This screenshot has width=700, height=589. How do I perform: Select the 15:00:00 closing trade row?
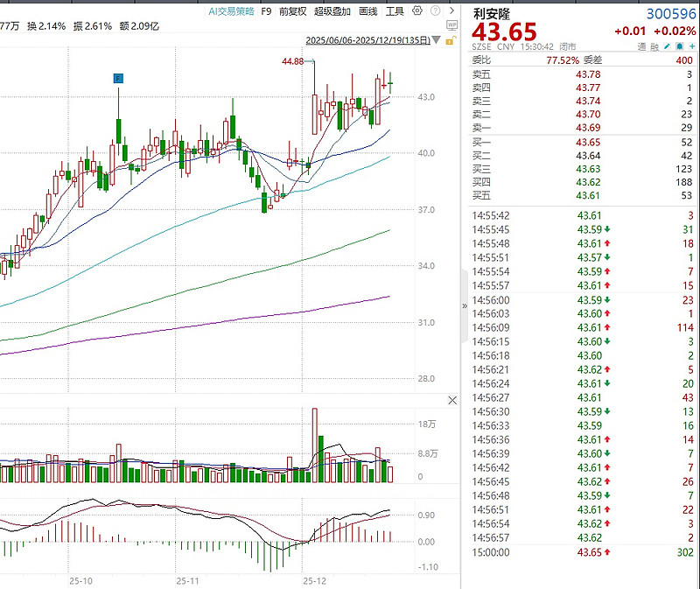click(583, 552)
